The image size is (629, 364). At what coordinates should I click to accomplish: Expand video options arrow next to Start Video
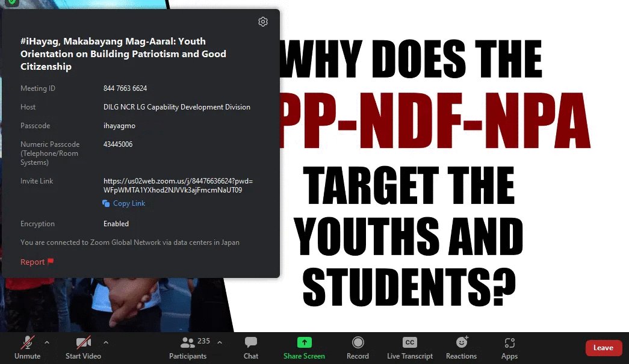click(106, 343)
